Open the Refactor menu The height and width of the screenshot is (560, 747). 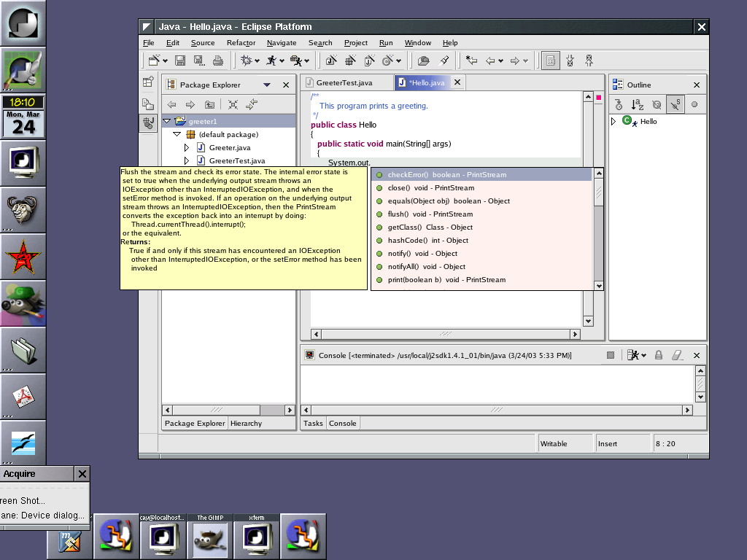tap(241, 43)
